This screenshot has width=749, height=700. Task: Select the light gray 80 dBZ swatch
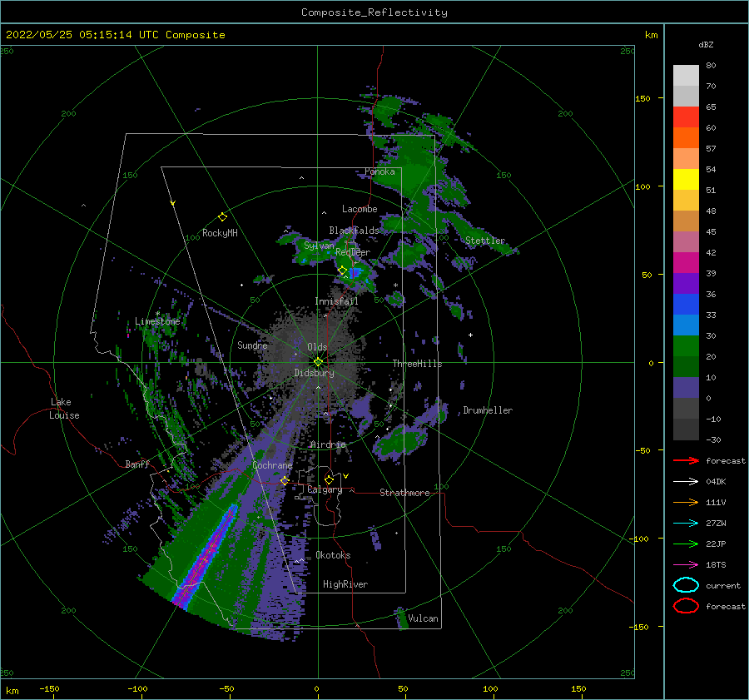(686, 76)
